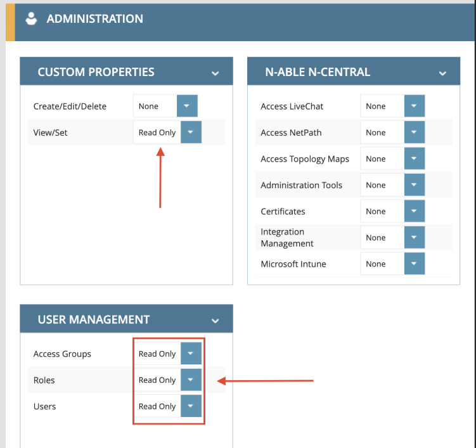Open the Access NetPath dropdown arrow

tap(414, 132)
